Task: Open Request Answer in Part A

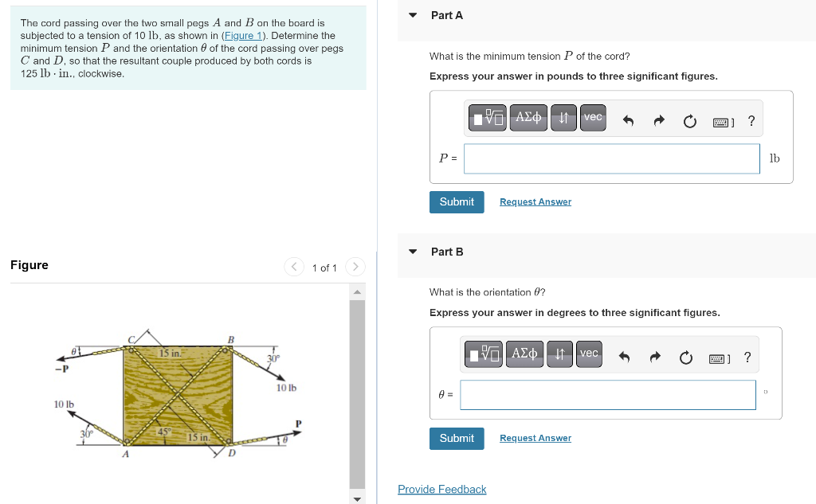Action: click(x=535, y=201)
